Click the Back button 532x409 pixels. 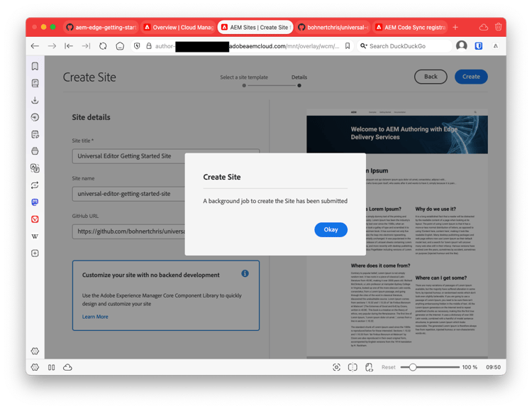[x=431, y=77]
